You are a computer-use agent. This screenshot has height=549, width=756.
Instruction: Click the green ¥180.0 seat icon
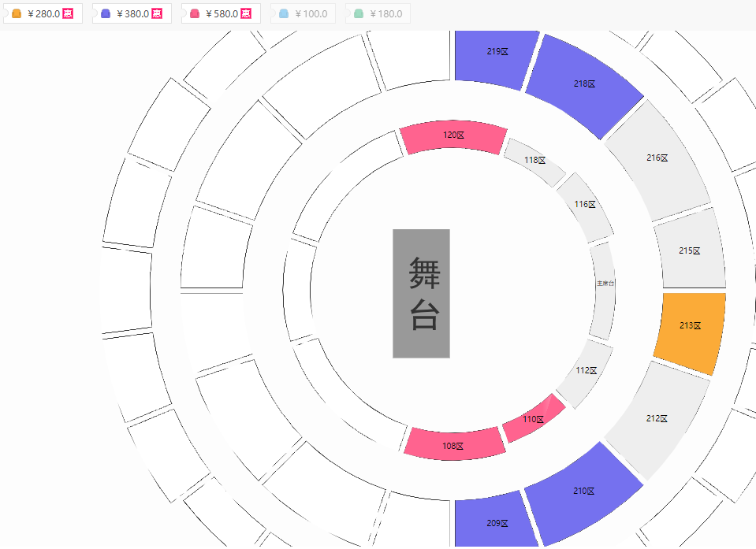359,13
